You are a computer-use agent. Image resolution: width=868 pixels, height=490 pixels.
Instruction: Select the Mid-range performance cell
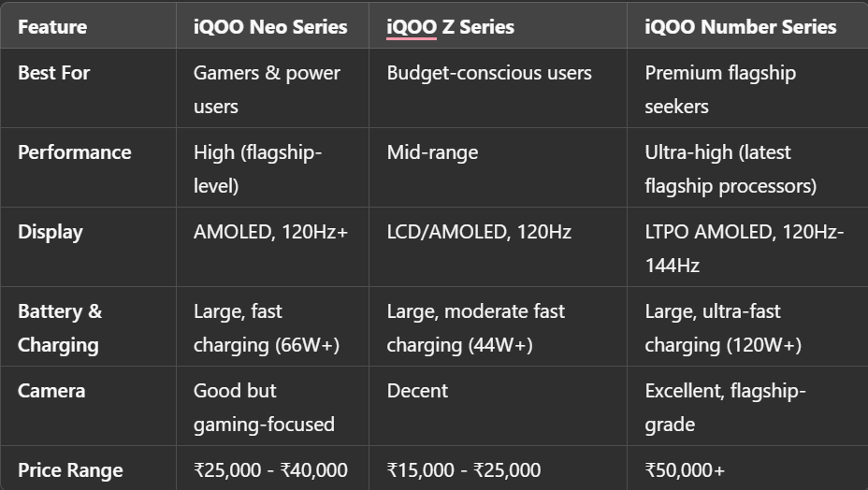click(432, 152)
